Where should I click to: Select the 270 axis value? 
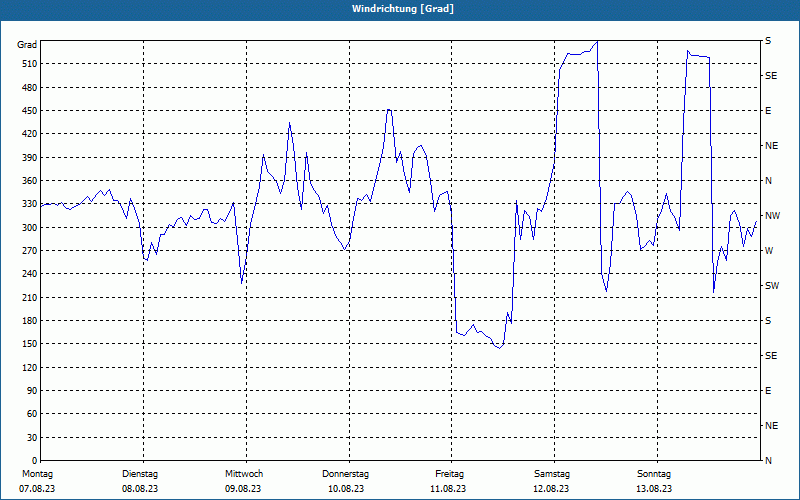29,251
